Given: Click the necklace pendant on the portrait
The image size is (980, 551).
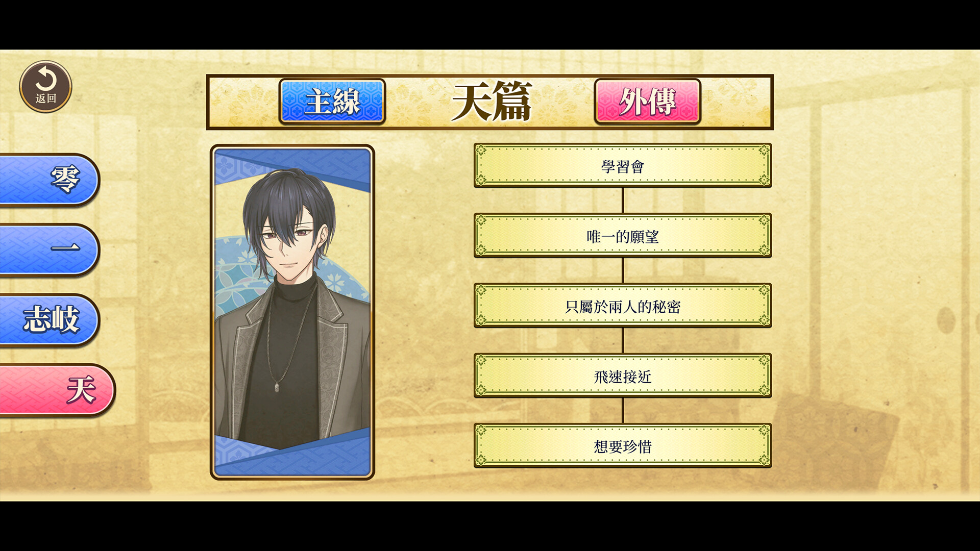Looking at the screenshot, I should (276, 388).
